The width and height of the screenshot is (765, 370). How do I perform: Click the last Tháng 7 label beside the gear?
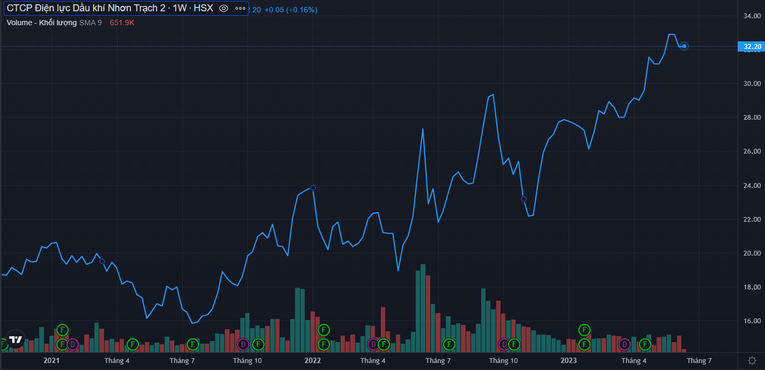[x=699, y=361]
